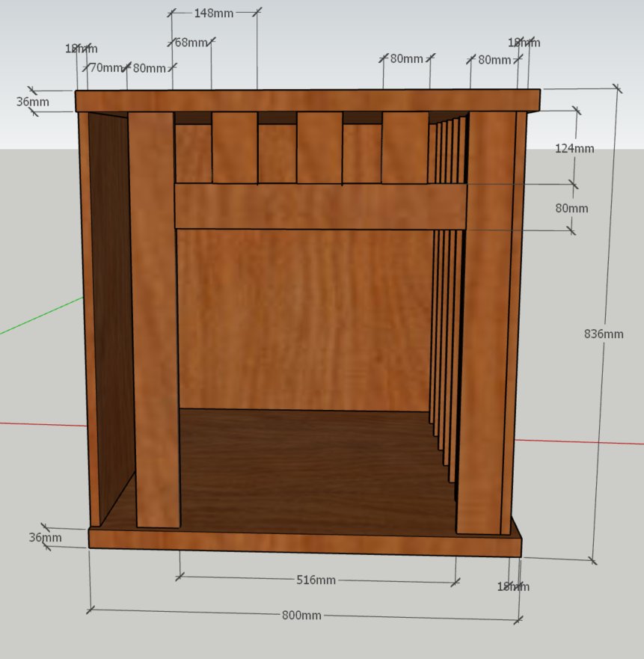Select the 124mm vertical dimension label
The height and width of the screenshot is (659, 644).
[x=575, y=148]
